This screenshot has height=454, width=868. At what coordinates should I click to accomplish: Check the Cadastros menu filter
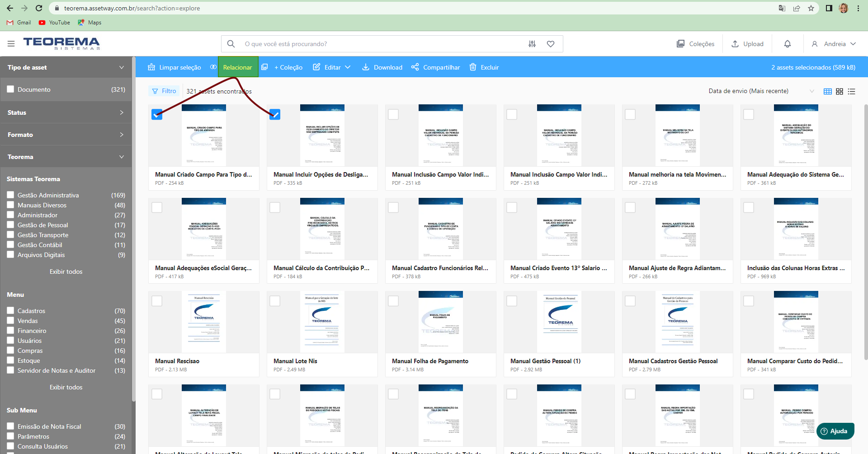10,310
